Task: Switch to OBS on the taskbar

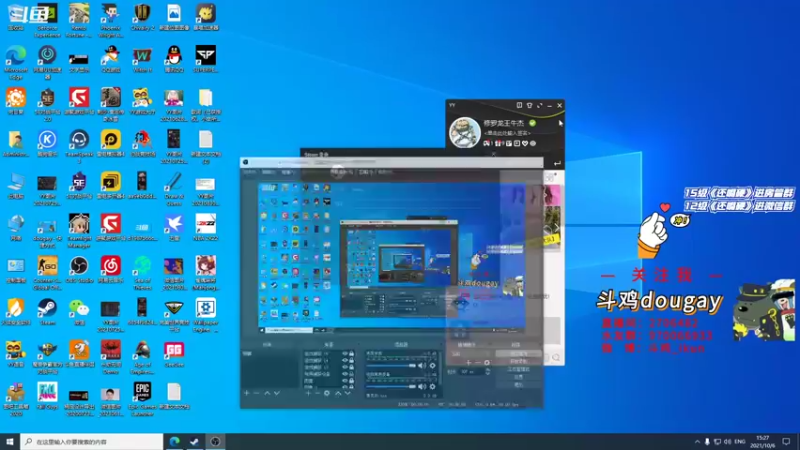Action: [215, 441]
